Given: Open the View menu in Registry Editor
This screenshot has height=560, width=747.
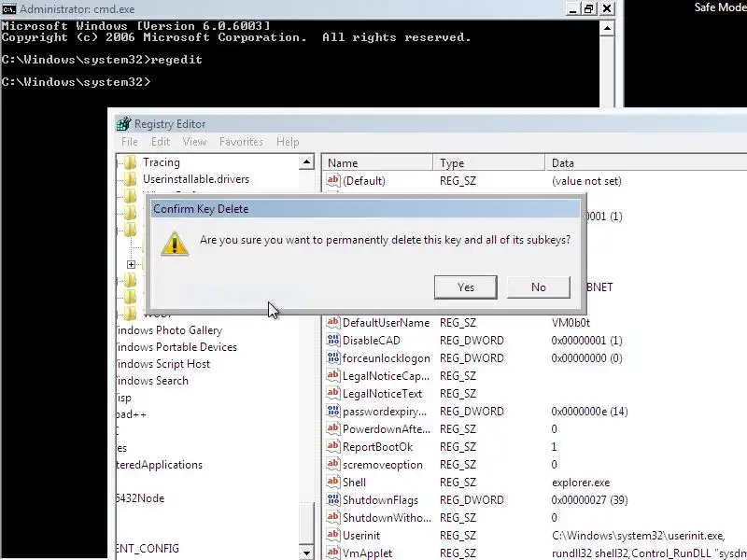Looking at the screenshot, I should pos(194,142).
